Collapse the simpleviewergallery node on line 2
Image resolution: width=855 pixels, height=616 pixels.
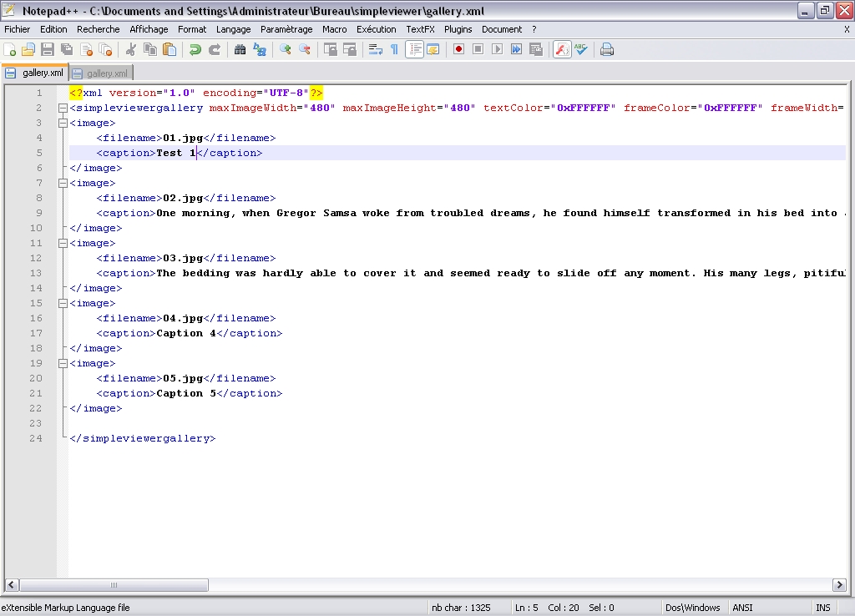pyautogui.click(x=63, y=108)
